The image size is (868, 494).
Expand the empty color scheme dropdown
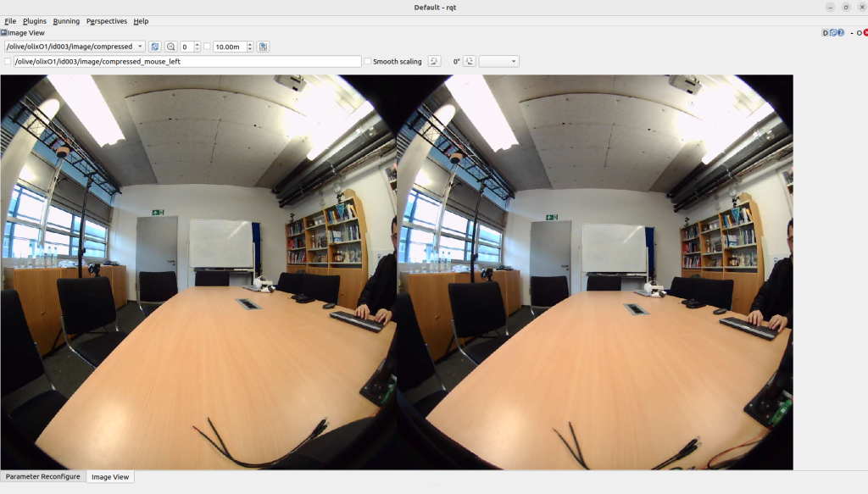[x=498, y=62]
